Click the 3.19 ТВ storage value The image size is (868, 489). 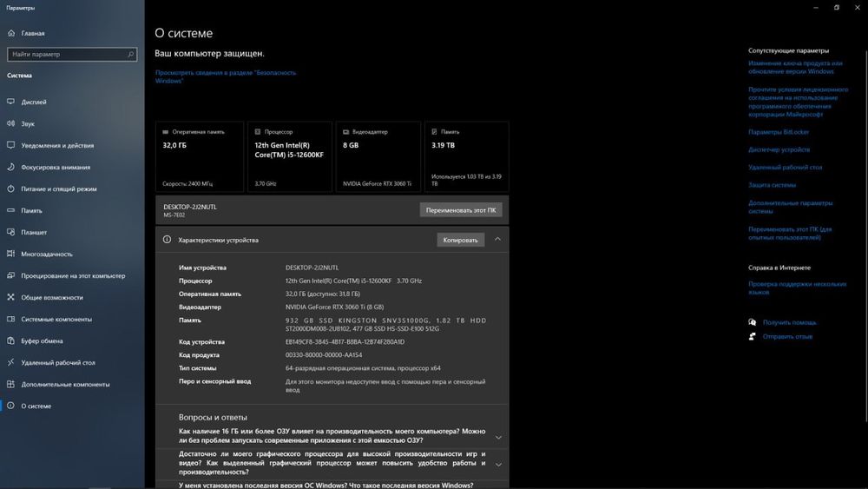(x=443, y=145)
